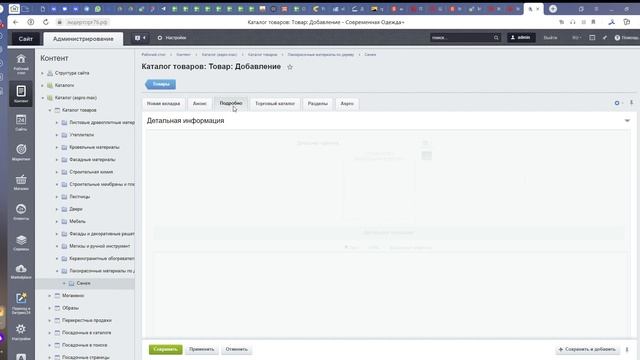Open the Рабочий стол sidebar section

(21, 64)
